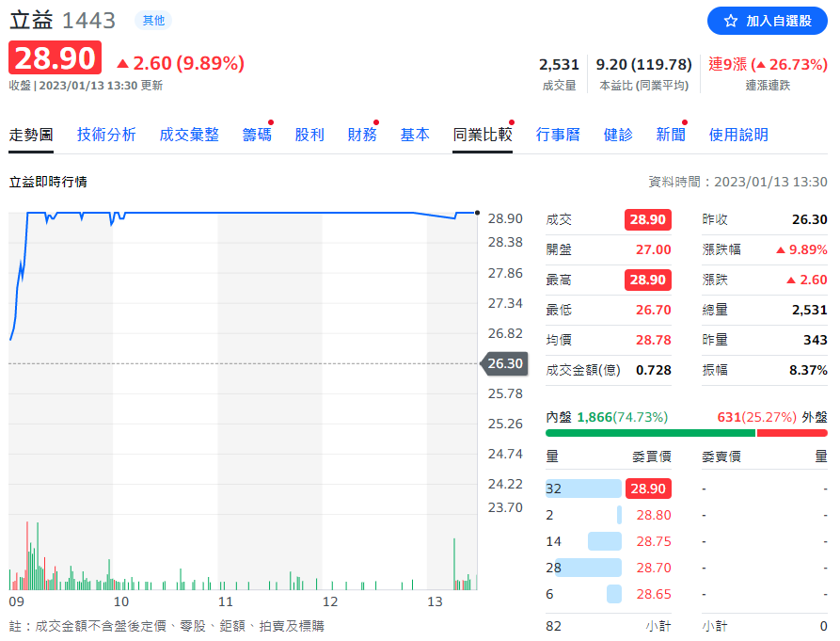This screenshot has width=840, height=641.
Task: Open the 籌碼 tab
Action: click(x=257, y=135)
